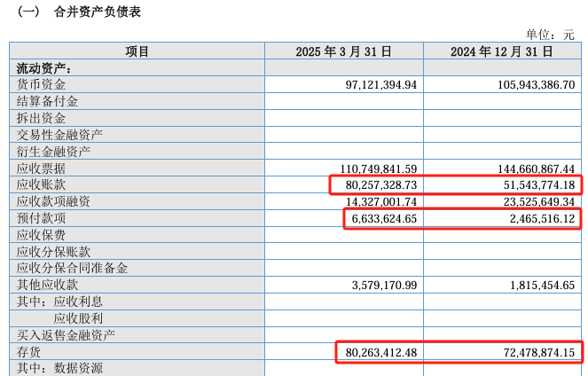
Task: Select value 72,478,874.15
Action: (539, 352)
